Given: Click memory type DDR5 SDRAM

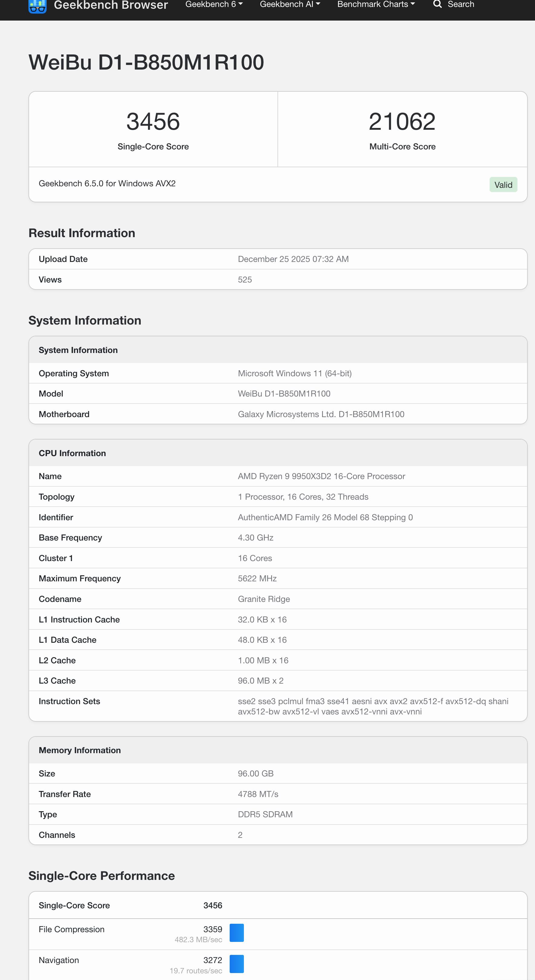Looking at the screenshot, I should coord(265,815).
